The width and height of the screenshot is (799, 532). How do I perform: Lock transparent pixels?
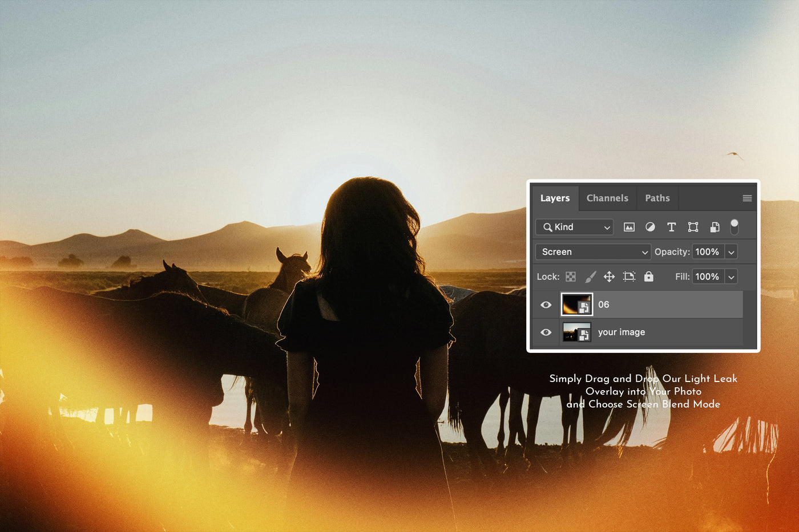tap(571, 277)
